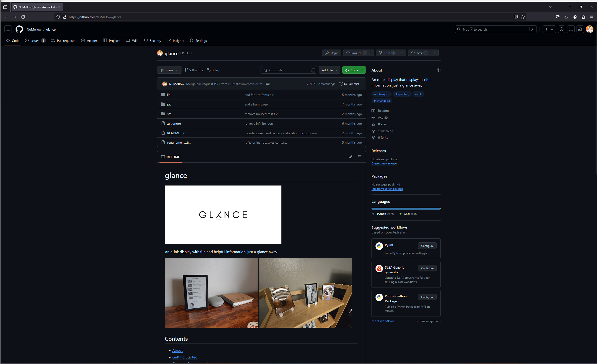The width and height of the screenshot is (597, 364).
Task: Switch to the Issues tab
Action: pos(35,41)
